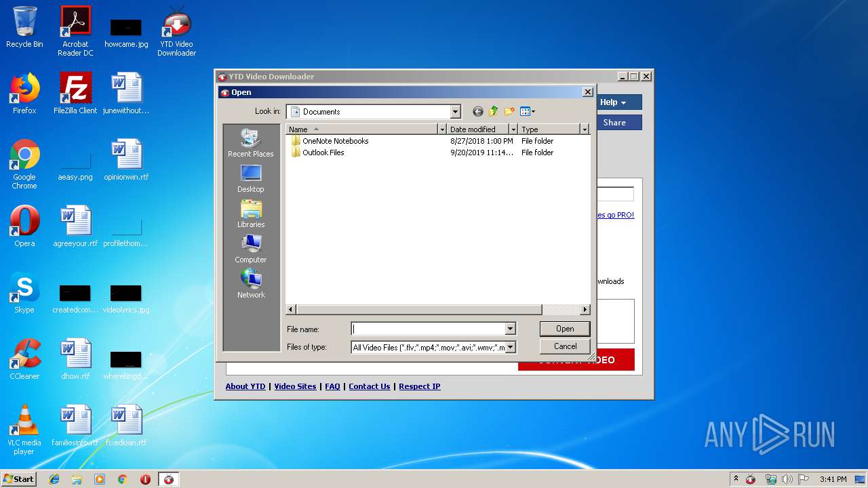The width and height of the screenshot is (868, 488).
Task: Select CCleaner desktop shortcut
Action: (x=24, y=359)
